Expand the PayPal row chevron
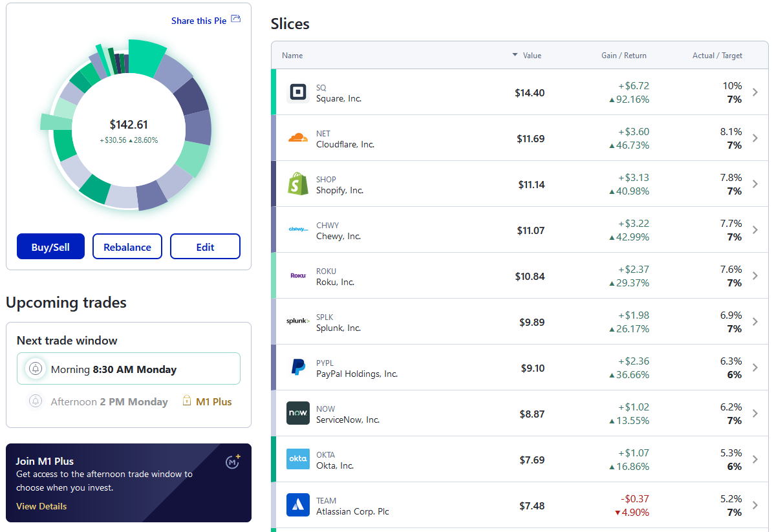The image size is (774, 532). 755,368
